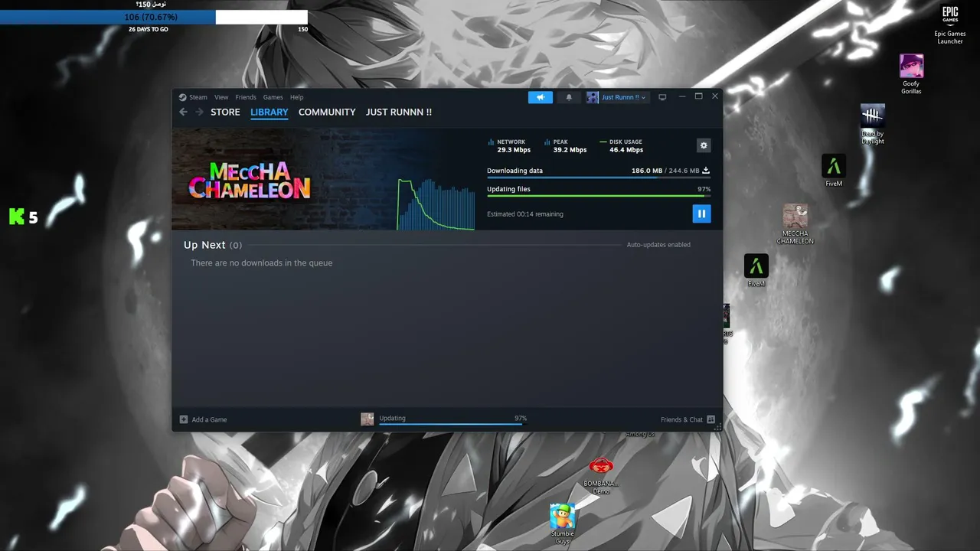The width and height of the screenshot is (980, 551).
Task: Switch to the LIBRARY tab
Action: point(269,112)
